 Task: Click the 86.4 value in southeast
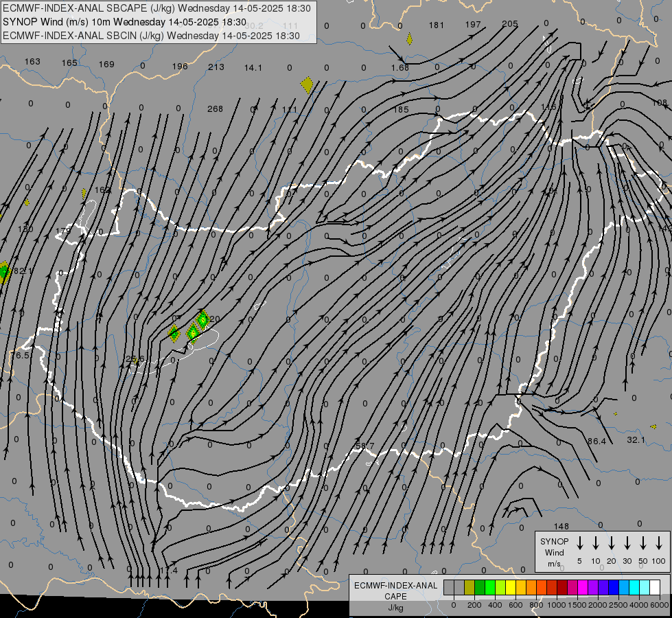pos(596,441)
